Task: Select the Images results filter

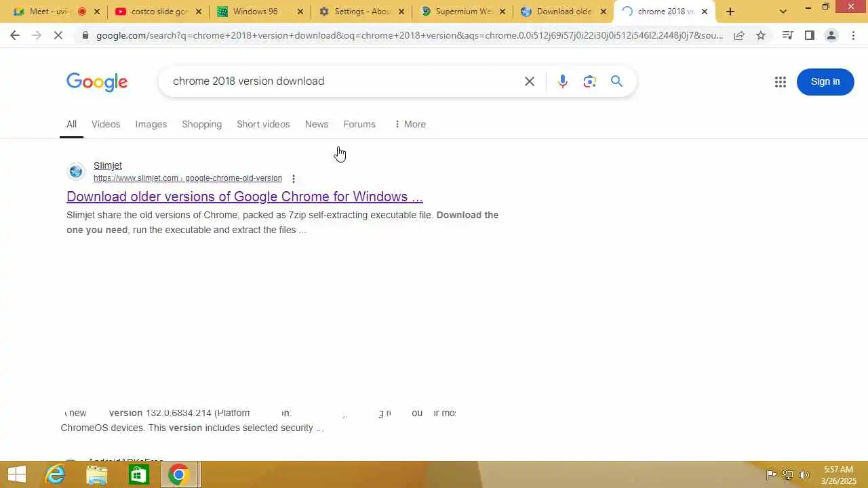Action: coord(151,124)
